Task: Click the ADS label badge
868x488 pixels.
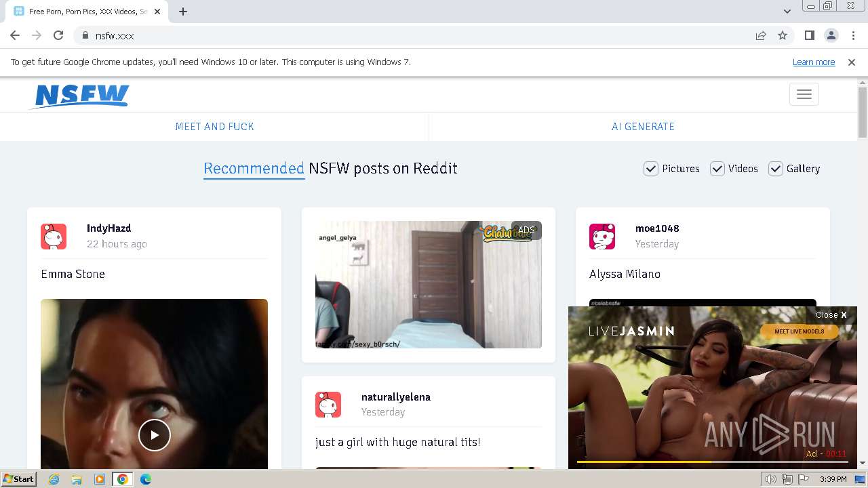Action: click(526, 230)
